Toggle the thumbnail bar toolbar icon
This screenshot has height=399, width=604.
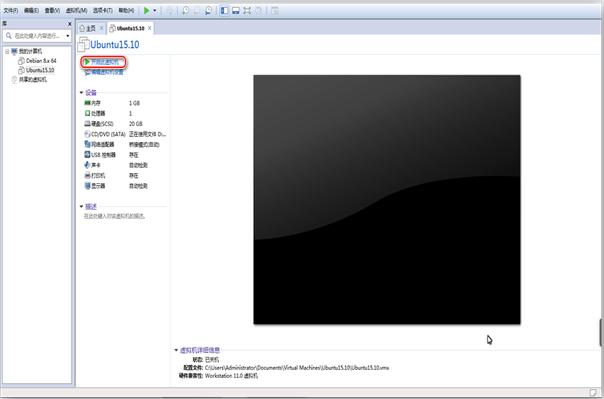pyautogui.click(x=236, y=11)
